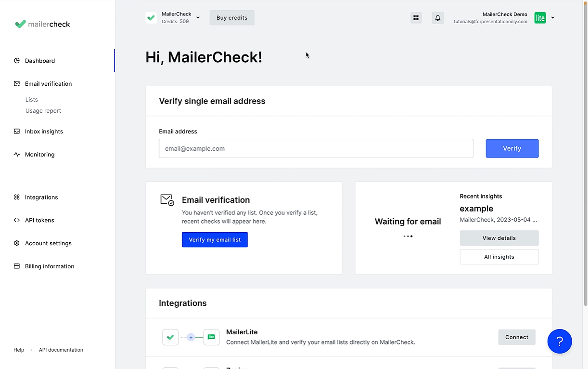Click the Inbox insights tray icon
Image resolution: width=588 pixels, height=369 pixels.
click(17, 132)
